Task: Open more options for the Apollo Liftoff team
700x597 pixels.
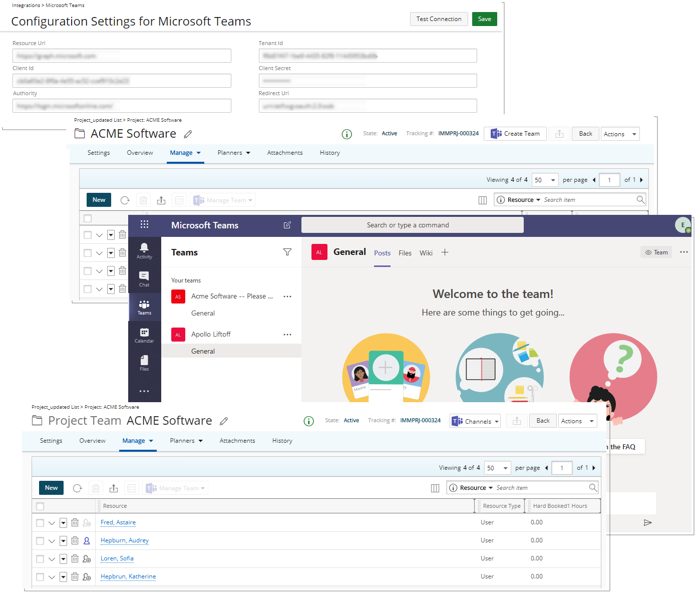Action: click(x=287, y=335)
